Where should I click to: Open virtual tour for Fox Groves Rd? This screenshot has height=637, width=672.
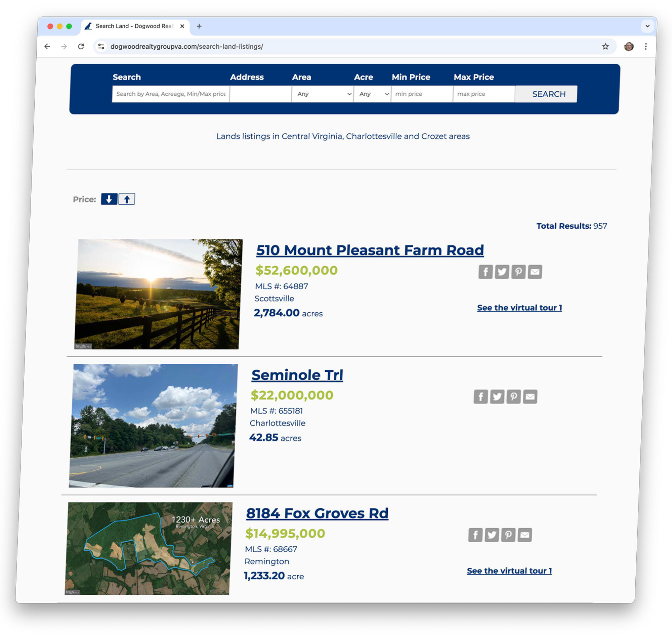click(509, 571)
